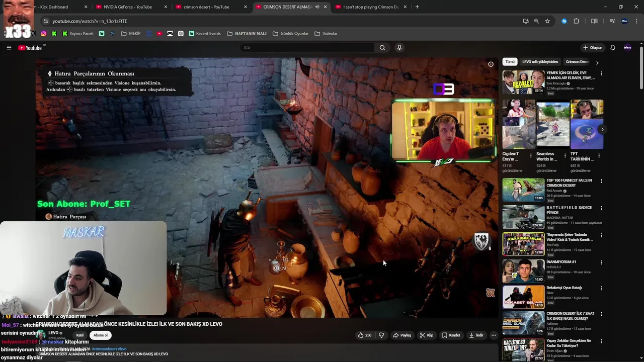Image resolution: width=644 pixels, height=362 pixels.
Task: Open the Shazam extension icon
Action: click(564, 21)
